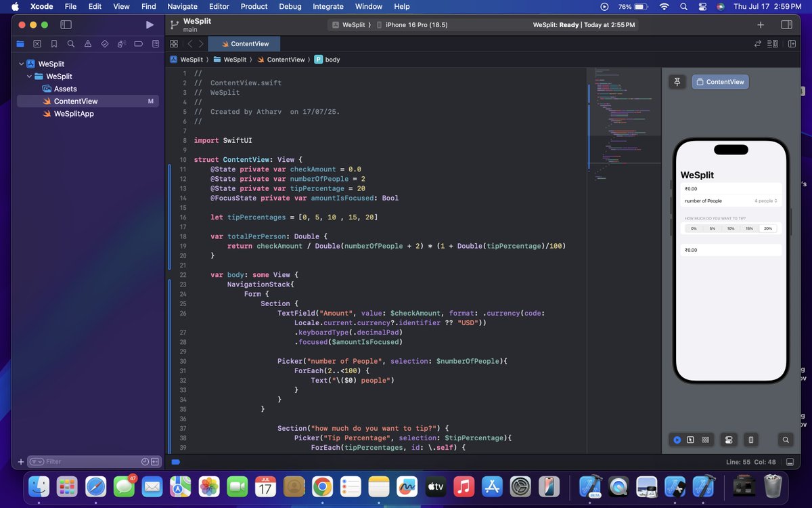812x508 pixels.
Task: Open the Debug navigator spray icon
Action: [122, 43]
